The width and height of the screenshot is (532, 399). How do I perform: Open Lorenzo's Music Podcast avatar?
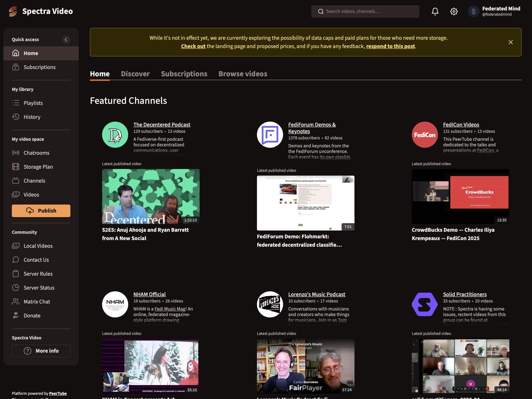(x=270, y=304)
